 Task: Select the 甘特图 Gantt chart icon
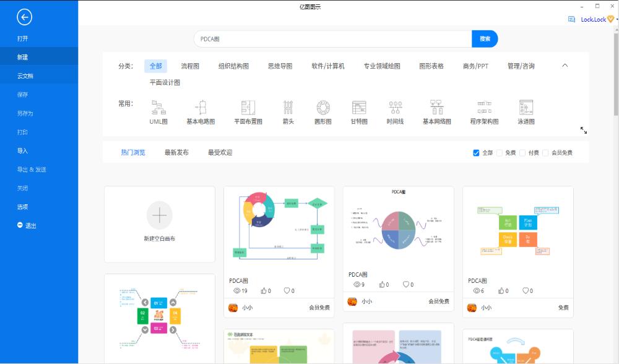[359, 110]
